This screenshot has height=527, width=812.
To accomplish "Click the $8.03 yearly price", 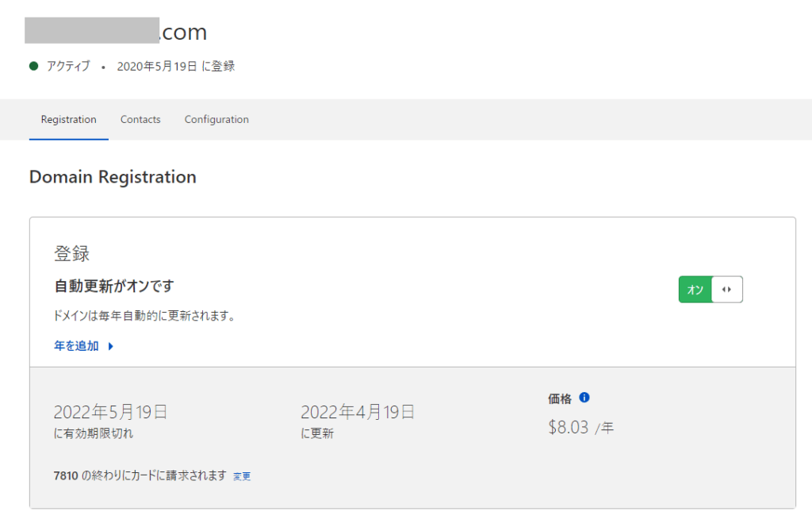I will (x=569, y=427).
